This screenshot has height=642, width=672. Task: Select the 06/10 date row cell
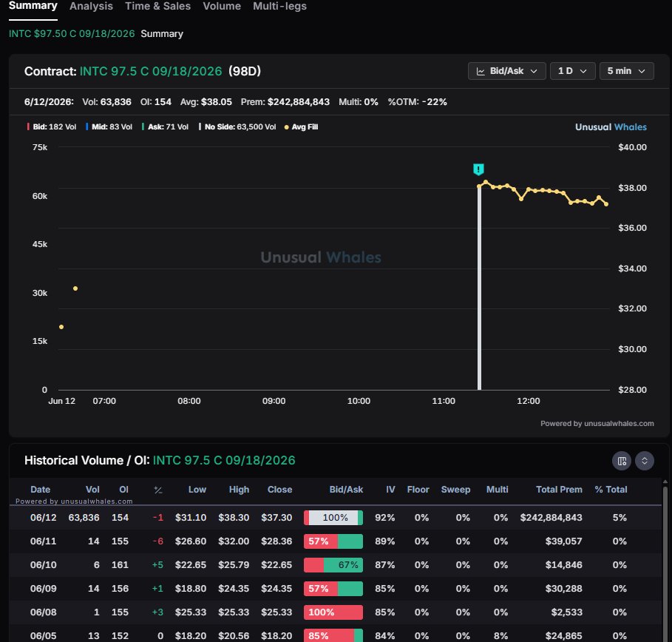[44, 565]
